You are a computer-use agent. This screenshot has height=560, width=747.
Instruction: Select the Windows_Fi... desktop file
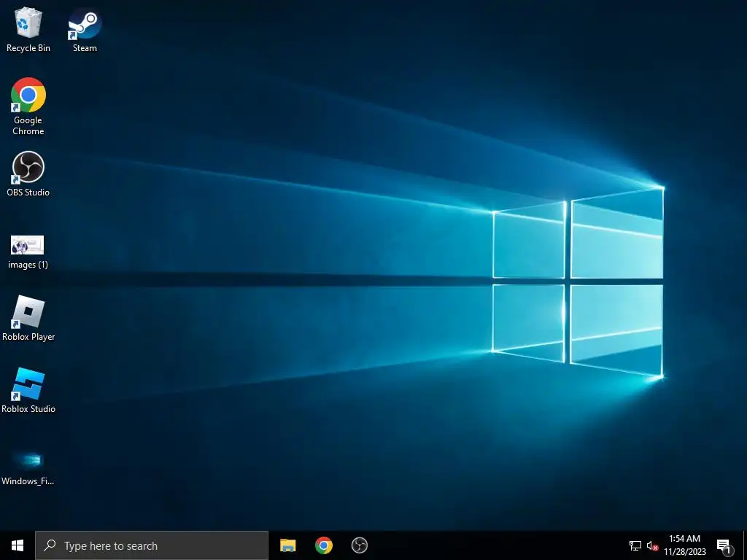tap(28, 468)
